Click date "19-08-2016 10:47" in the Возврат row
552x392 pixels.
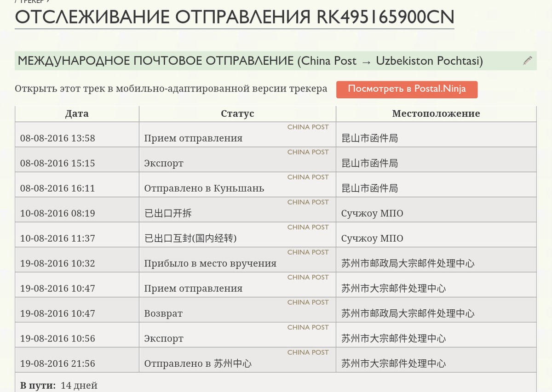pyautogui.click(x=57, y=313)
